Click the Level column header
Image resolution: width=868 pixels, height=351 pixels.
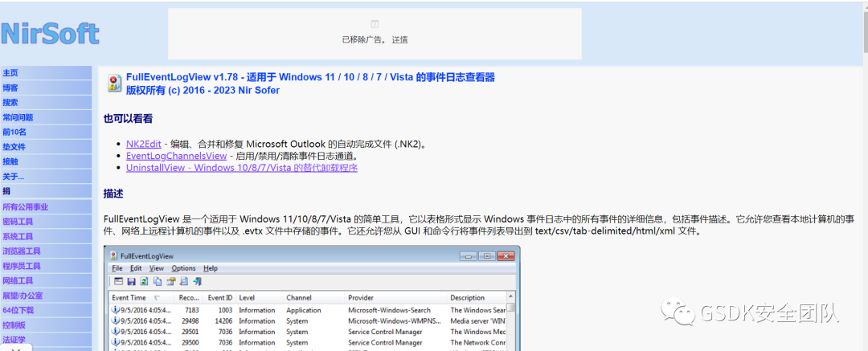point(259,298)
